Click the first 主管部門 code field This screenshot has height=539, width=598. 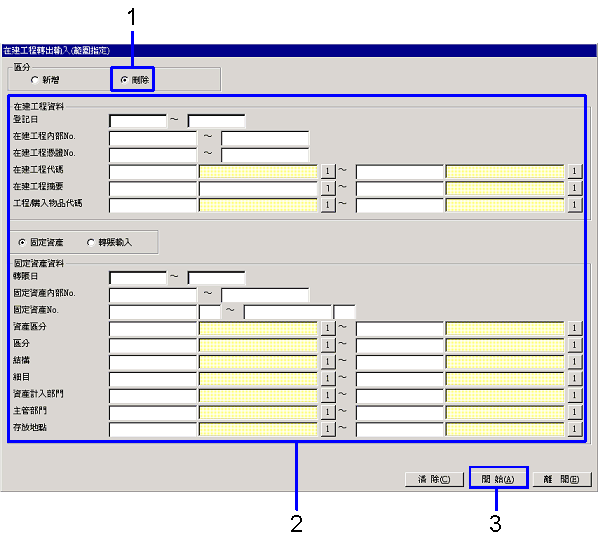tap(153, 412)
